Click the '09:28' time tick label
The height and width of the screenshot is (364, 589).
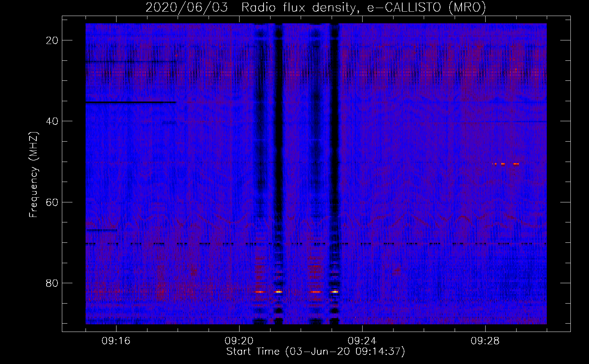tap(485, 341)
